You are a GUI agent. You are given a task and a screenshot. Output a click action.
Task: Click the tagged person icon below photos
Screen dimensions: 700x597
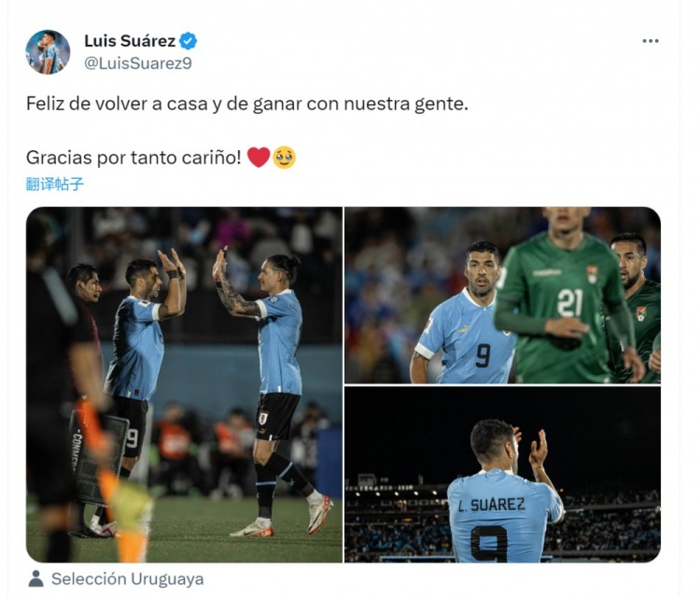tap(35, 578)
